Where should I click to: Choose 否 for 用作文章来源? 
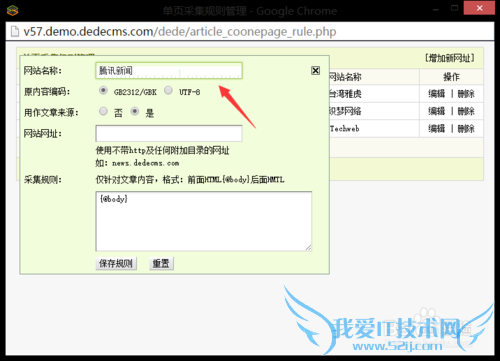point(103,111)
